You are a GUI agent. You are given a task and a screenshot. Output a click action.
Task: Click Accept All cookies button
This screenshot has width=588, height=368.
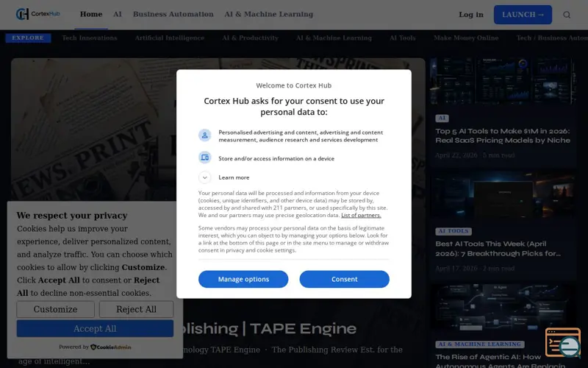95,328
